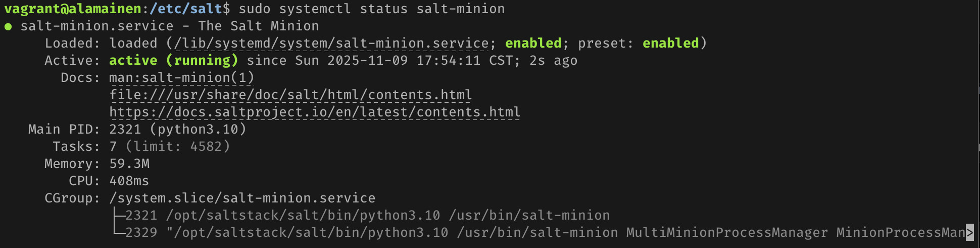Click the truncated line arrow indicator
This screenshot has width=980, height=248.
(x=969, y=232)
